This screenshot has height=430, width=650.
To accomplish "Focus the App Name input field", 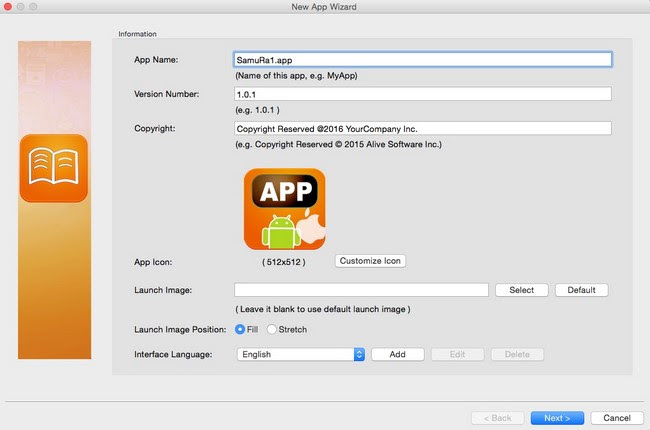I will (x=422, y=60).
